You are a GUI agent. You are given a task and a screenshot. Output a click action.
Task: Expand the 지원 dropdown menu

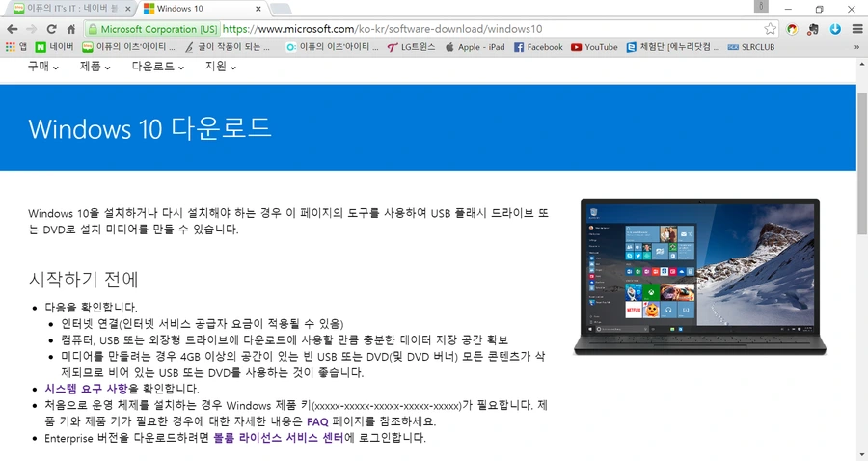pos(220,67)
